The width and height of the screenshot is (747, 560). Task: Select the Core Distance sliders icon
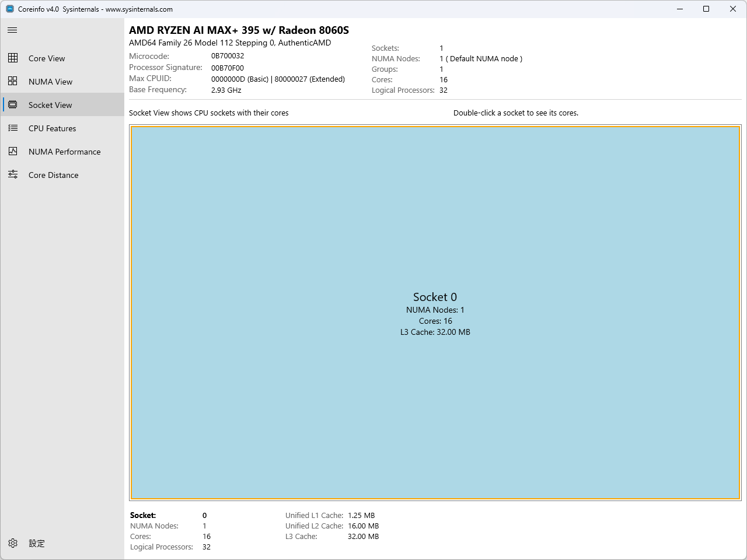tap(12, 174)
